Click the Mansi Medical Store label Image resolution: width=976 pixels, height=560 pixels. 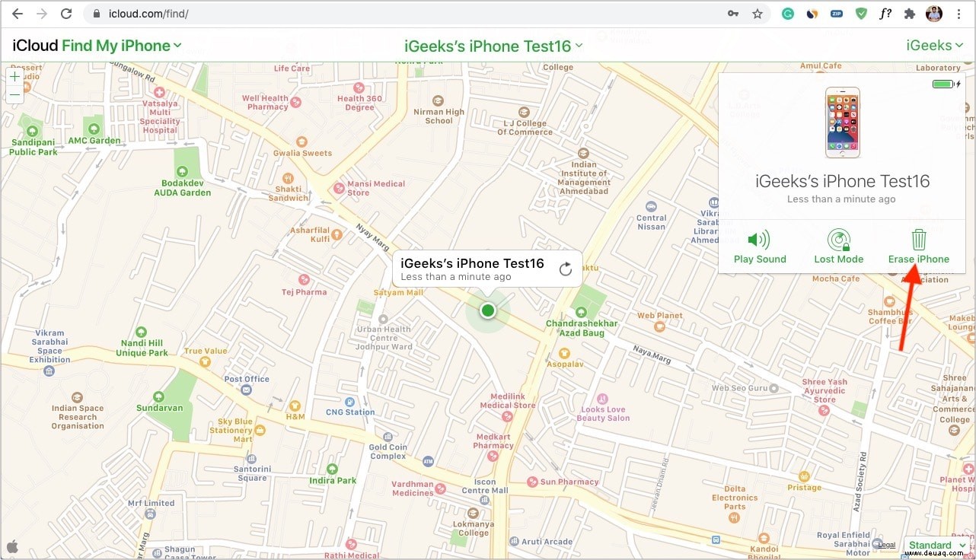click(x=376, y=188)
